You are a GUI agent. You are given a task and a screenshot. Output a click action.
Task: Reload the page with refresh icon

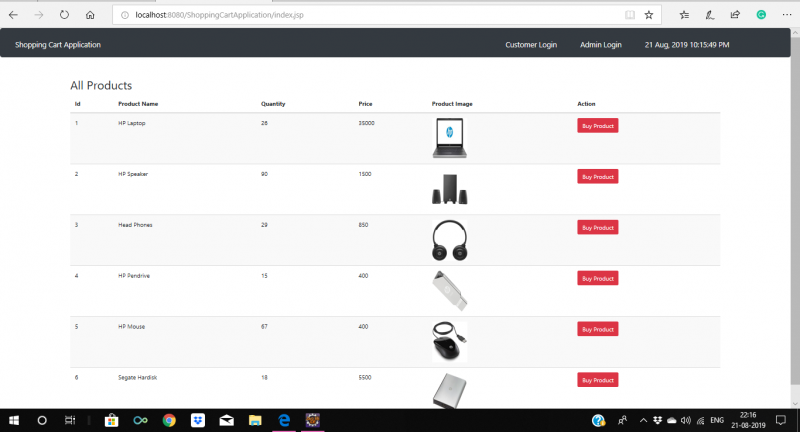click(x=64, y=15)
